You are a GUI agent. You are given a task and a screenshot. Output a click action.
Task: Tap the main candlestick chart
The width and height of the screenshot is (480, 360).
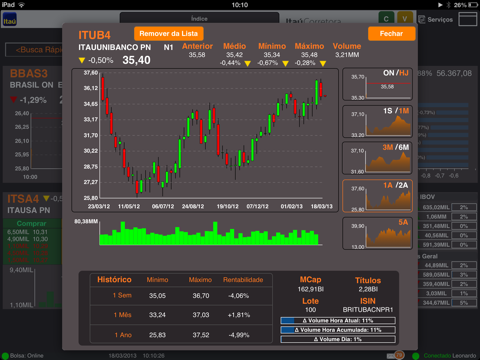tap(205, 140)
